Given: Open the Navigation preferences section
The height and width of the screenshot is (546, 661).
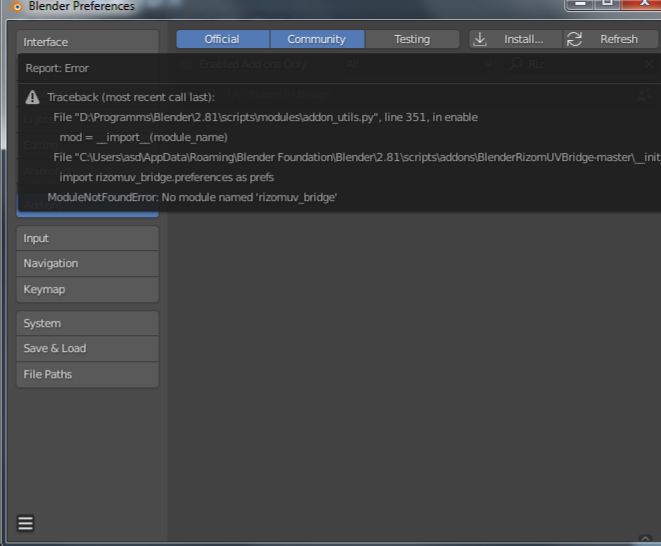Looking at the screenshot, I should (88, 264).
